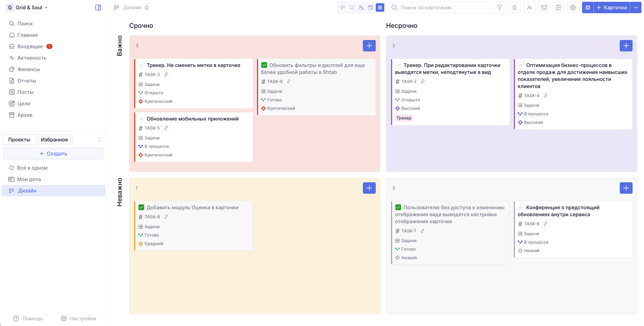
Task: Copy link of TASK-9
Action: 289,81
